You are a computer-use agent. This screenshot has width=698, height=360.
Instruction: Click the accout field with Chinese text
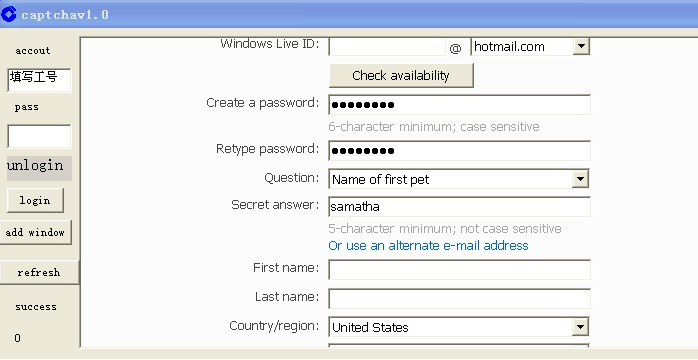coord(39,80)
